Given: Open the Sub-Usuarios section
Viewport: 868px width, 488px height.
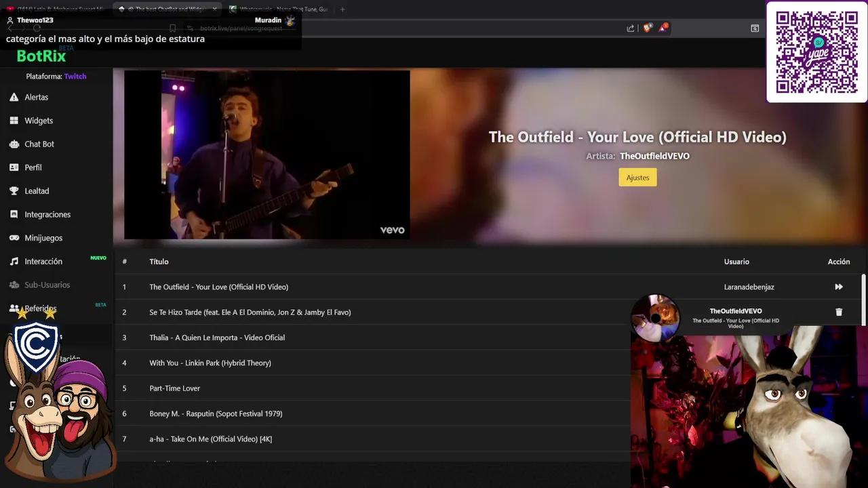Looking at the screenshot, I should pos(39,285).
